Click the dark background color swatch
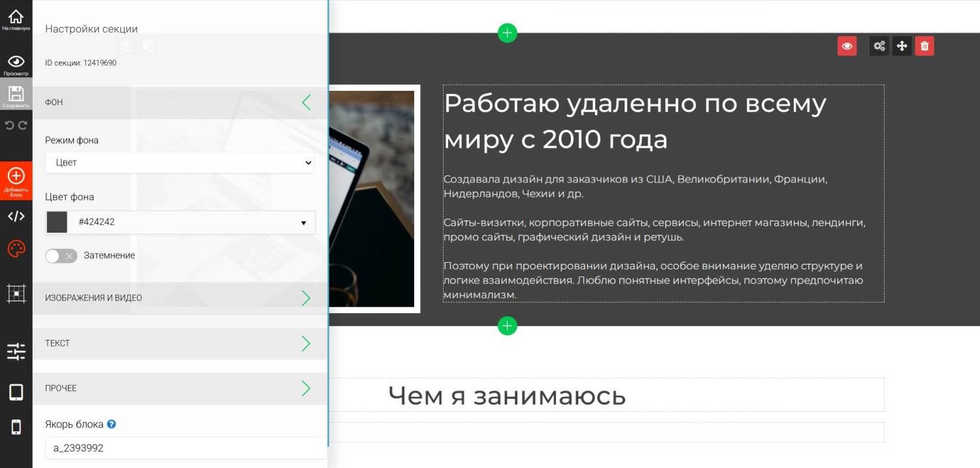The width and height of the screenshot is (980, 468). pos(57,222)
